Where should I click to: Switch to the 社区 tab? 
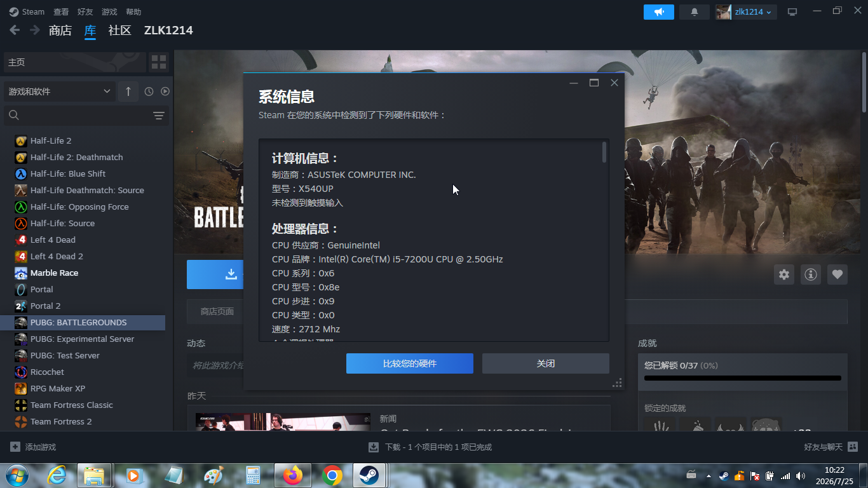(x=119, y=30)
